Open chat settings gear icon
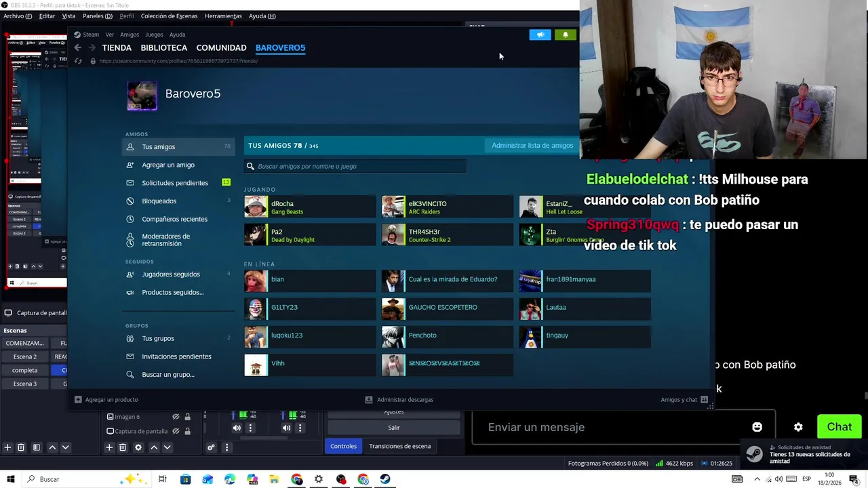Image resolution: width=868 pixels, height=488 pixels. coord(798,427)
